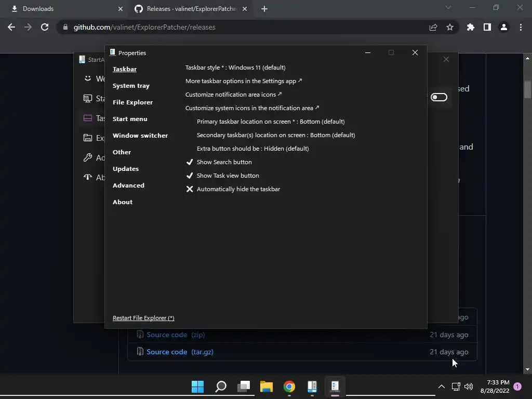The height and width of the screenshot is (399, 532).
Task: Close the Downloads tab
Action: 121,9
